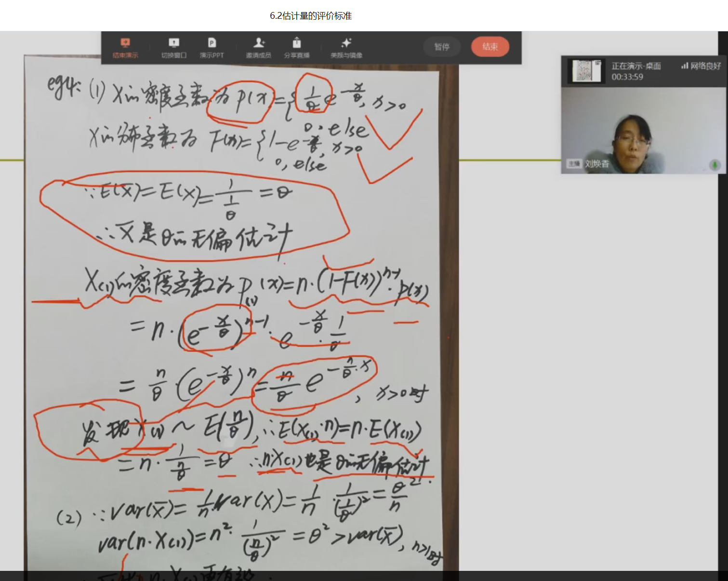The height and width of the screenshot is (581, 728).
Task: Click presenter name 刘焕香
Action: coord(597,164)
